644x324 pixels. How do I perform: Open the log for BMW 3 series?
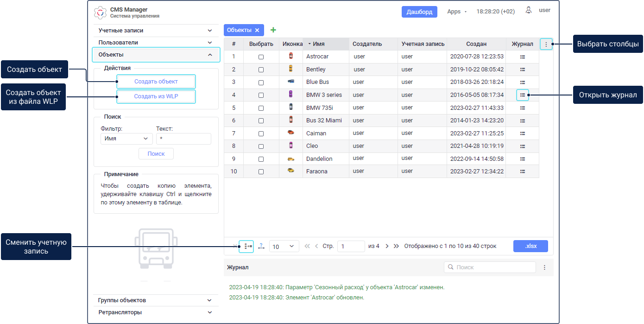pyautogui.click(x=522, y=95)
